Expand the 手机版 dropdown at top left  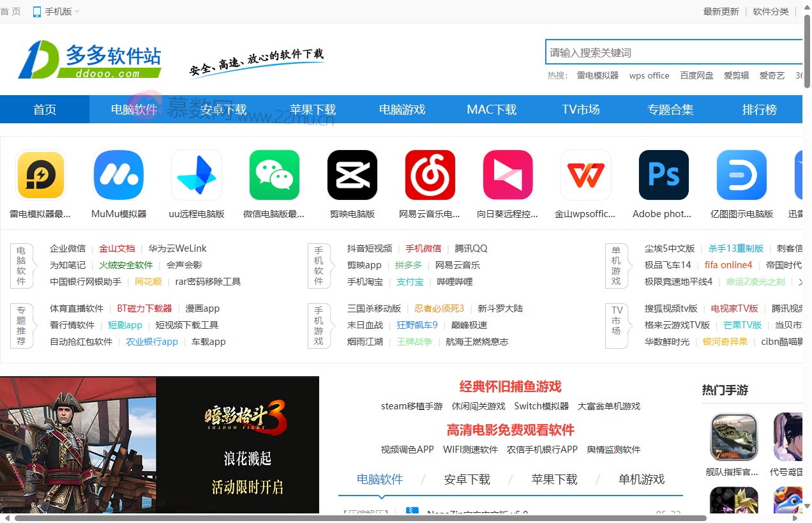click(56, 11)
